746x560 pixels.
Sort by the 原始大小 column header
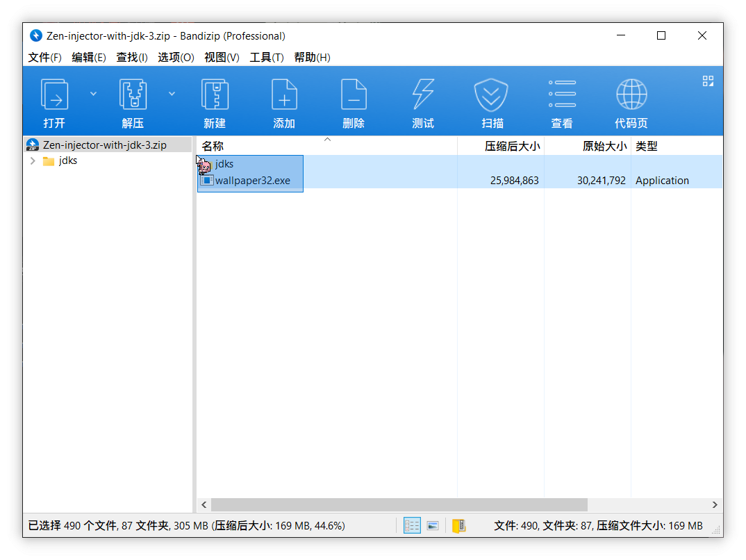[588, 146]
